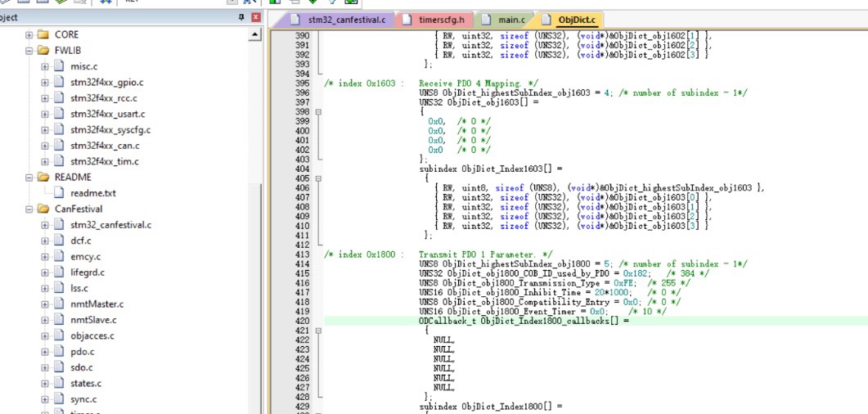Select stm32_canfestival.c in the project tree
Image resolution: width=868 pixels, height=414 pixels.
tap(110, 225)
